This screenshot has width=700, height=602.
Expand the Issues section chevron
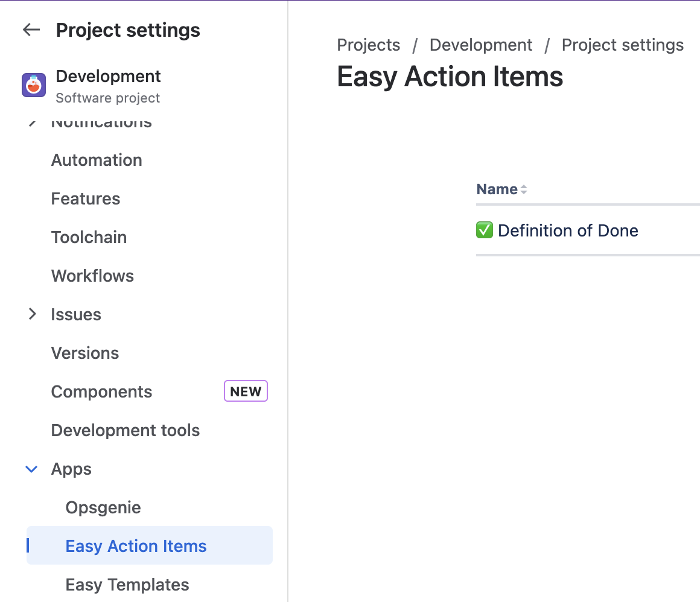33,314
